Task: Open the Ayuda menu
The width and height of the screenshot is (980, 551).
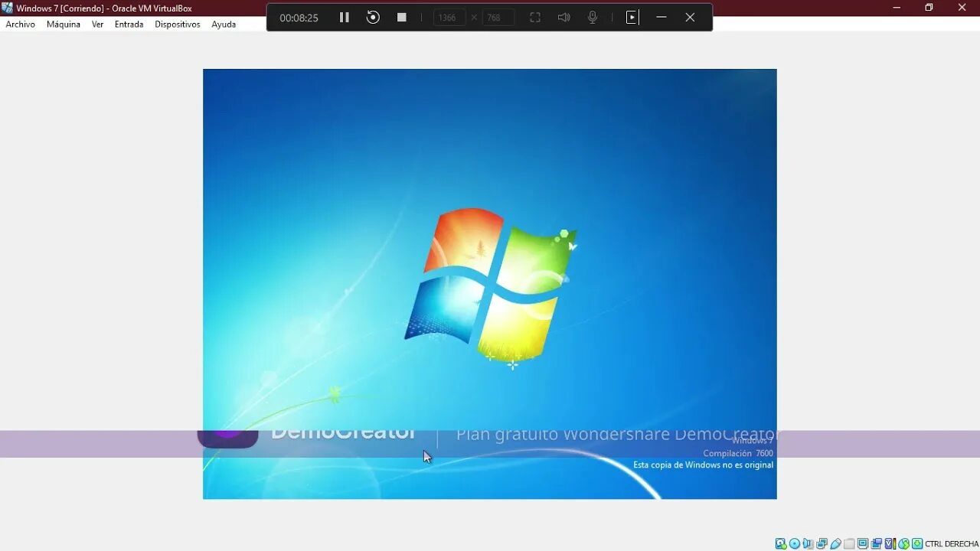Action: pyautogui.click(x=224, y=24)
